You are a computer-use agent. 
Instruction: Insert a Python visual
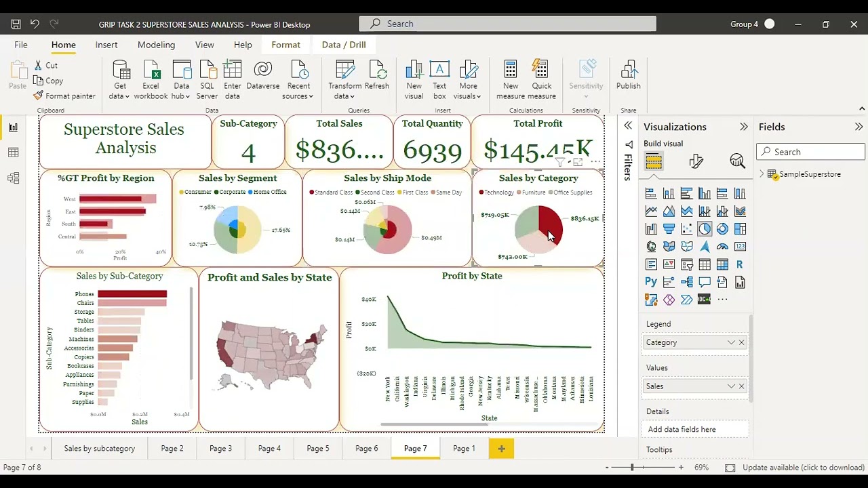point(651,282)
